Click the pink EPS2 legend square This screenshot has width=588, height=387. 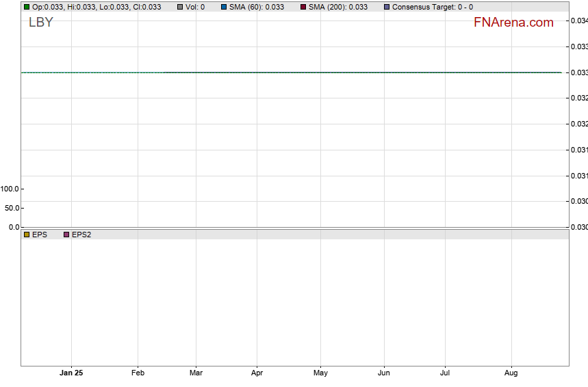point(66,235)
